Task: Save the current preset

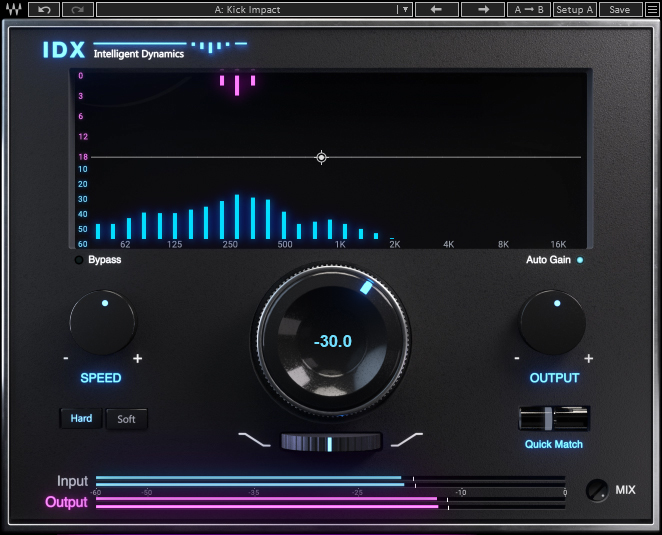Action: [620, 10]
